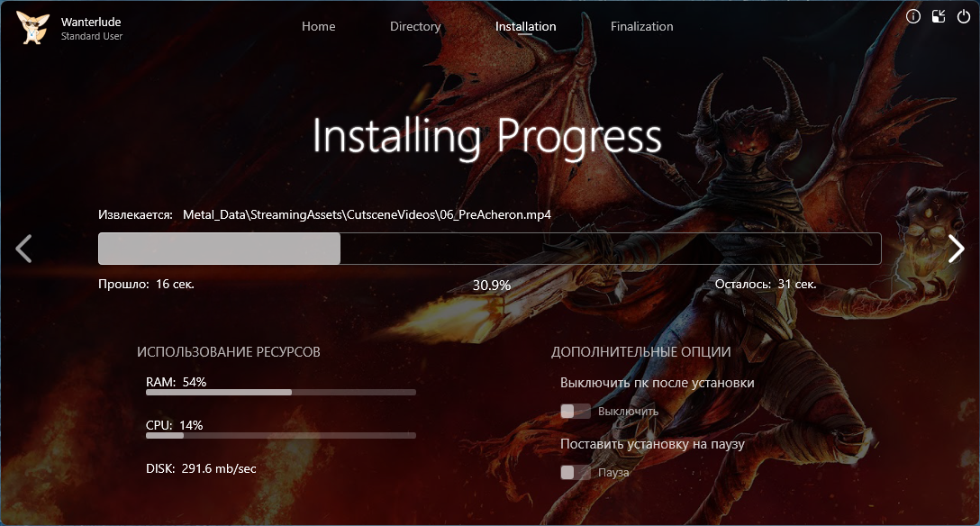Go to the Finalization tab

click(641, 27)
